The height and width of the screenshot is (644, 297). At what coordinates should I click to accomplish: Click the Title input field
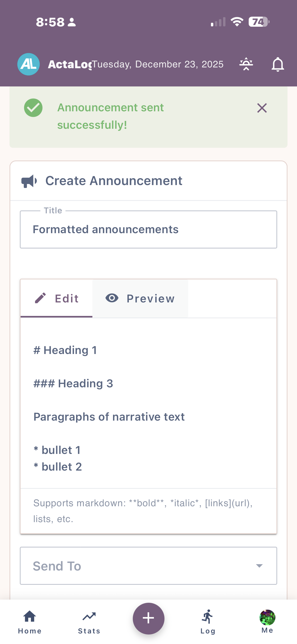pos(148,229)
